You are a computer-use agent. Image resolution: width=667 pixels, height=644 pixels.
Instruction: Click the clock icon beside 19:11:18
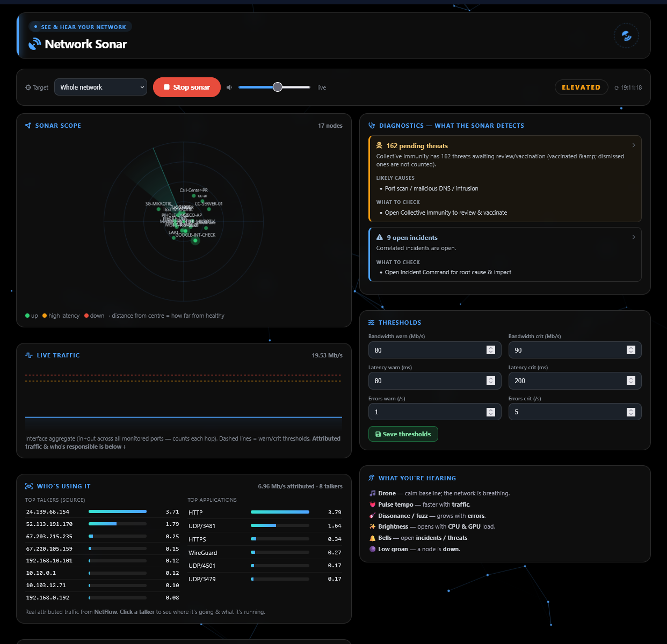click(617, 87)
